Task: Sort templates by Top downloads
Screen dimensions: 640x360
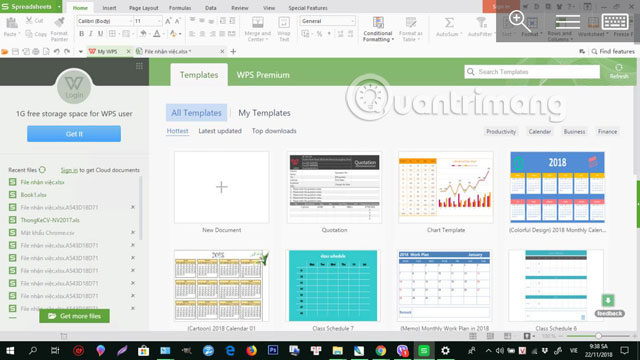Action: pos(274,131)
